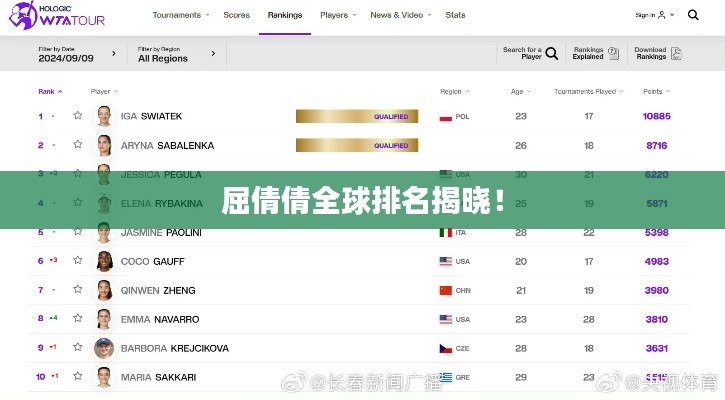
Task: Open the Scores page
Action: pyautogui.click(x=236, y=15)
